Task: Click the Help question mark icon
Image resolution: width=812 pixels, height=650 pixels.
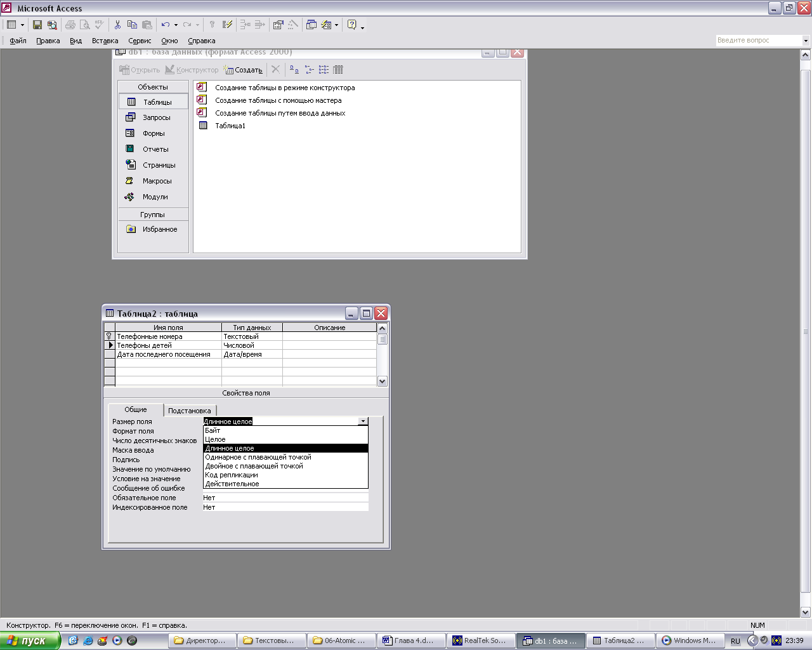Action: 351,25
